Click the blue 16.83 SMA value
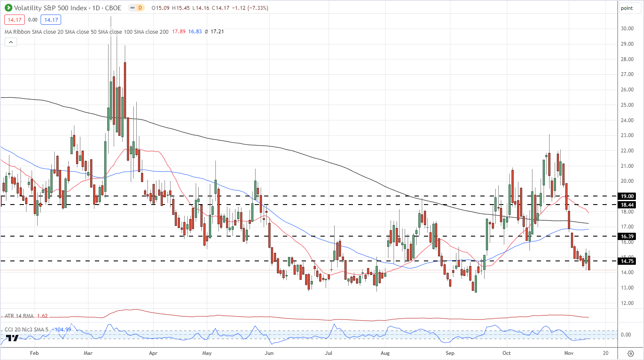The height and width of the screenshot is (360, 644). coord(195,32)
